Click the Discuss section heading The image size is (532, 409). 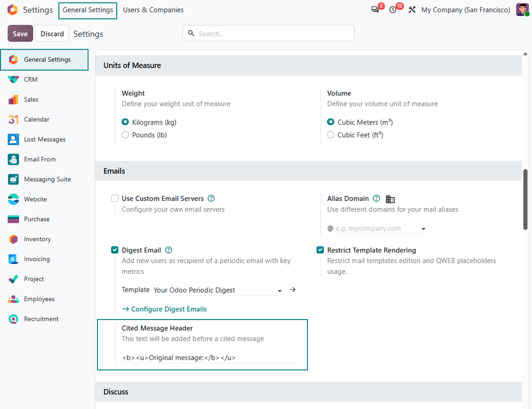click(116, 392)
